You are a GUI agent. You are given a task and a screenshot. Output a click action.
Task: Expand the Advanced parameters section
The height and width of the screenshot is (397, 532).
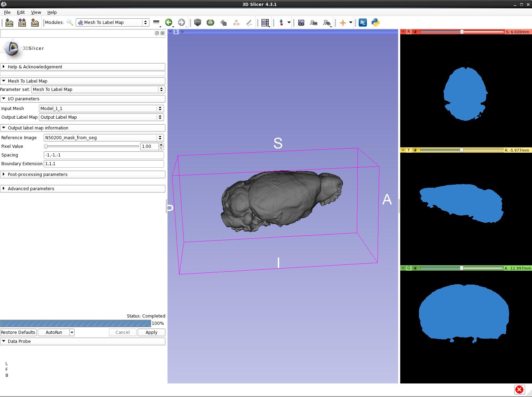[x=31, y=189]
